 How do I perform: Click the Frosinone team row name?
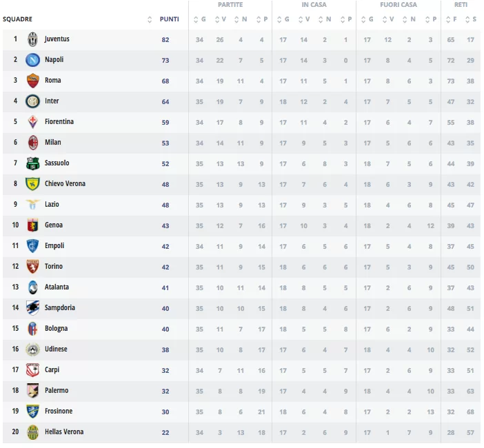click(x=59, y=411)
